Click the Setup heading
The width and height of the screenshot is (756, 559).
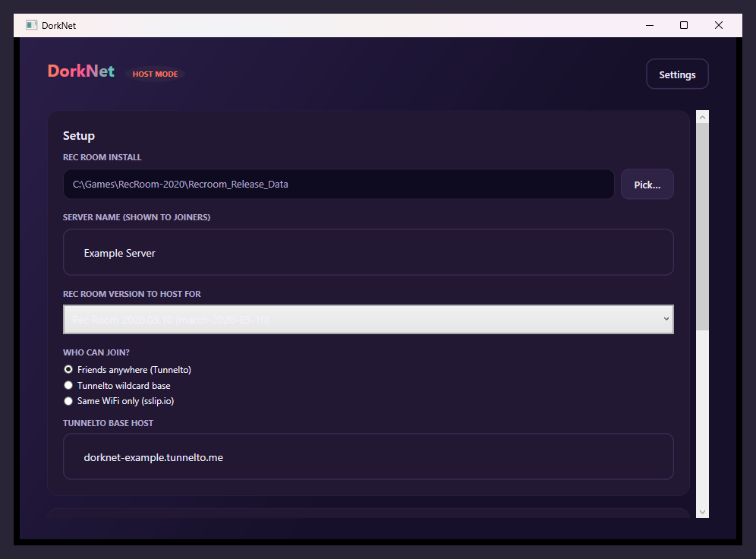point(79,136)
